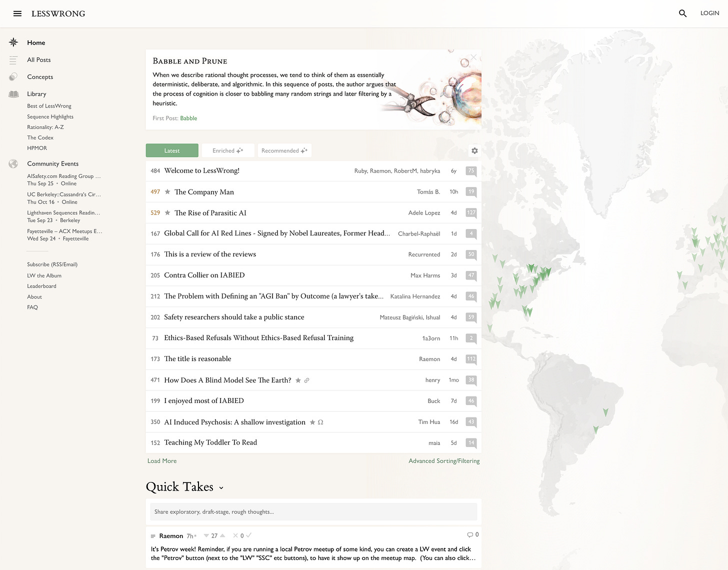This screenshot has width=728, height=570.
Task: Open comments bubble for Welcome to LessWrong
Action: (x=471, y=171)
